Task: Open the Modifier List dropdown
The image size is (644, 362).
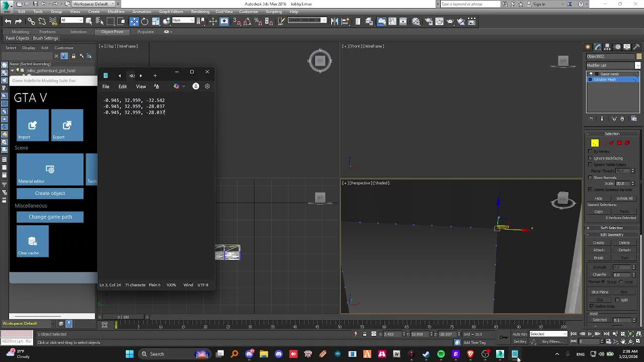Action: 613,65
